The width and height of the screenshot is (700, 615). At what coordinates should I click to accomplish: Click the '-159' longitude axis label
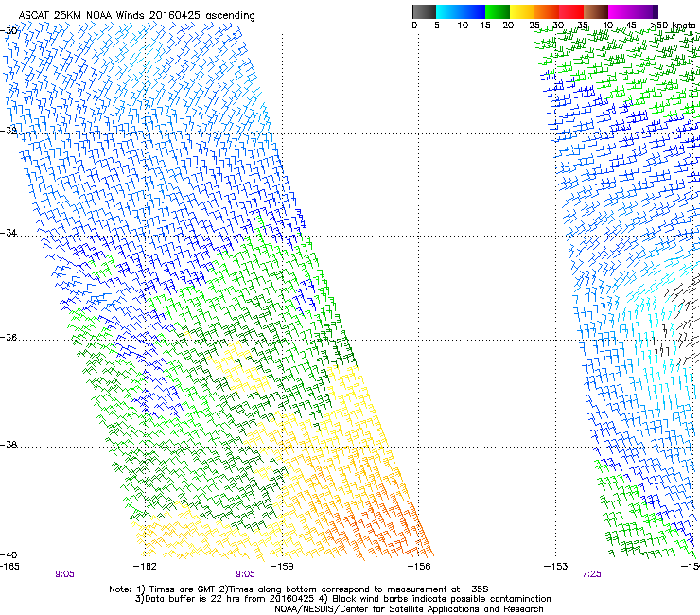[282, 567]
